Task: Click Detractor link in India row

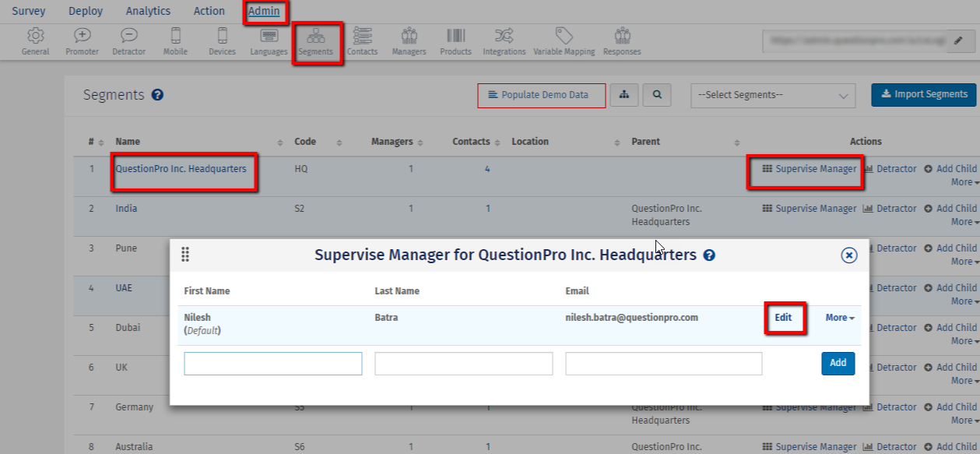Action: [x=890, y=209]
